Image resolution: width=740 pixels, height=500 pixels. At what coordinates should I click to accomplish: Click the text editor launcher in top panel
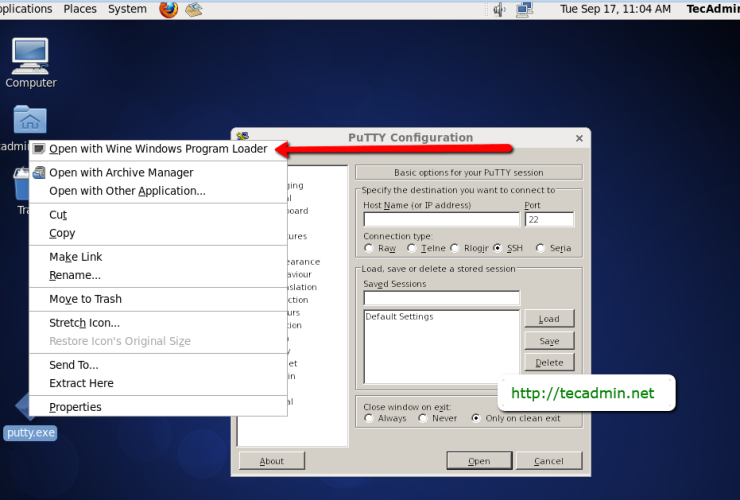[194, 9]
